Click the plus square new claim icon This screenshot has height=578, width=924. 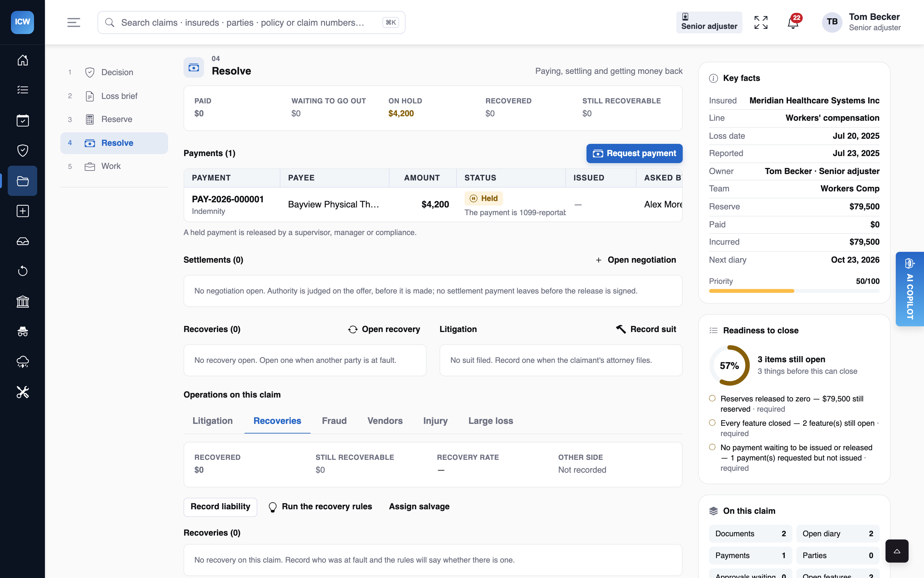(22, 211)
